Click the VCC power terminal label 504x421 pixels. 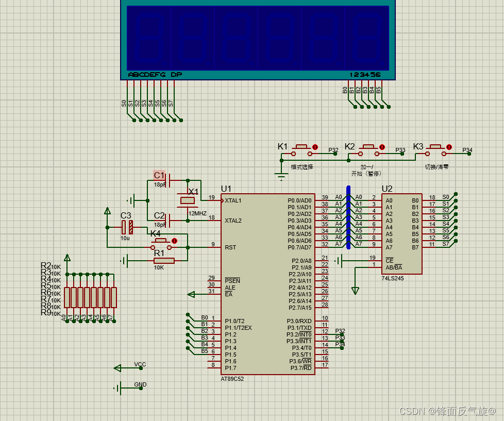coord(140,364)
